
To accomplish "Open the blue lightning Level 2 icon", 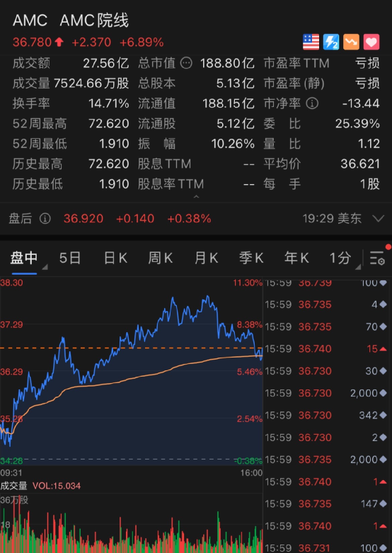I will (x=331, y=42).
